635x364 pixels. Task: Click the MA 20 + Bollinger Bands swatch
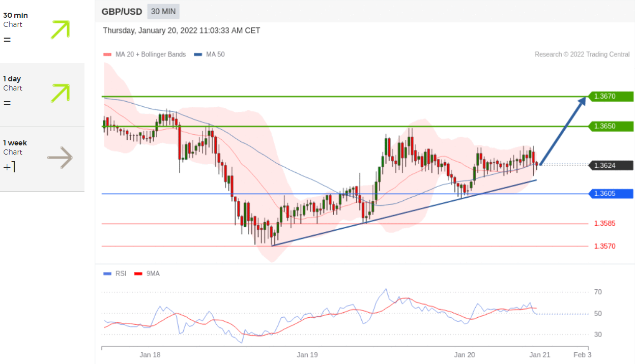click(107, 54)
